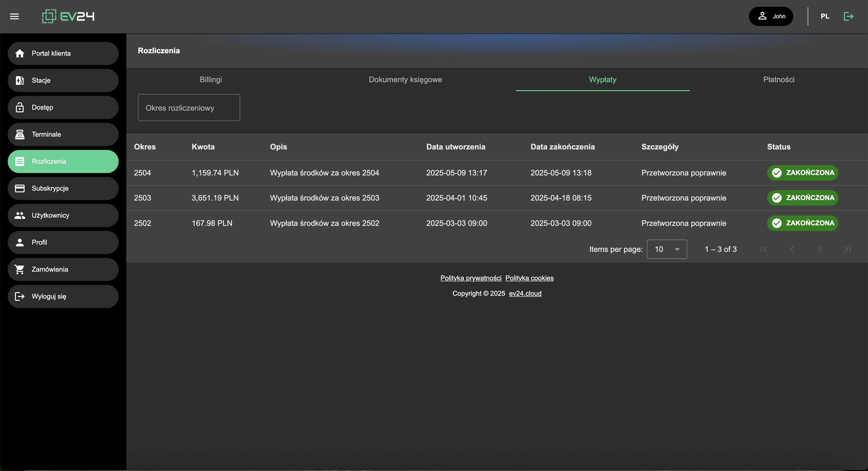Open the ev24.cloud footer link

click(525, 293)
